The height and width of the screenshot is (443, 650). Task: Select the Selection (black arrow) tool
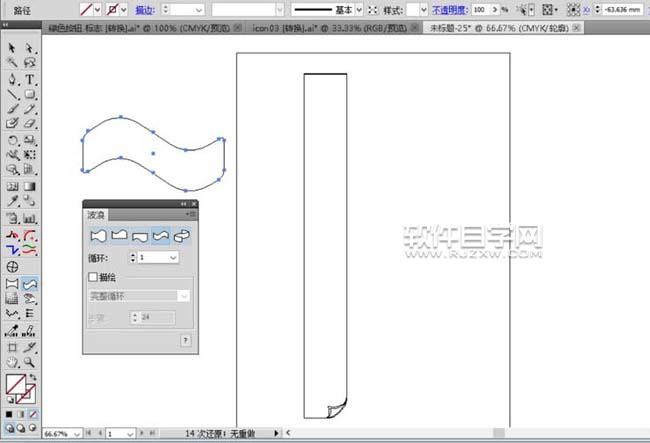tap(12, 48)
